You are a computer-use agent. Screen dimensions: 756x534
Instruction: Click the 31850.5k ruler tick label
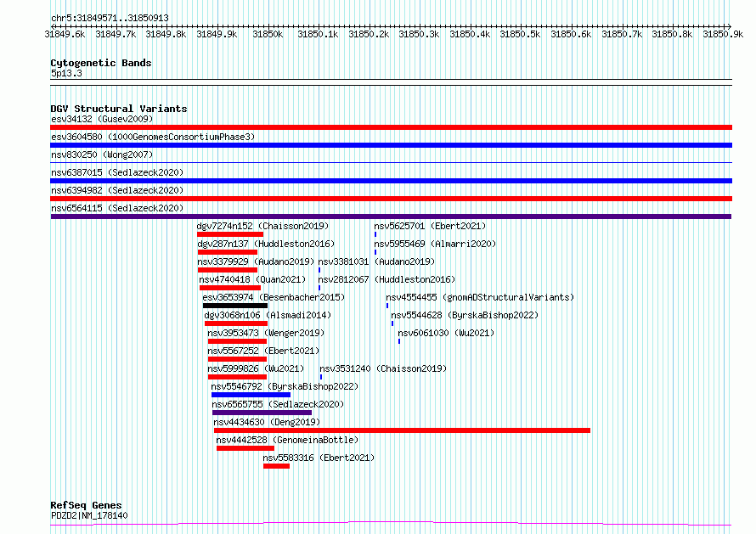point(520,34)
